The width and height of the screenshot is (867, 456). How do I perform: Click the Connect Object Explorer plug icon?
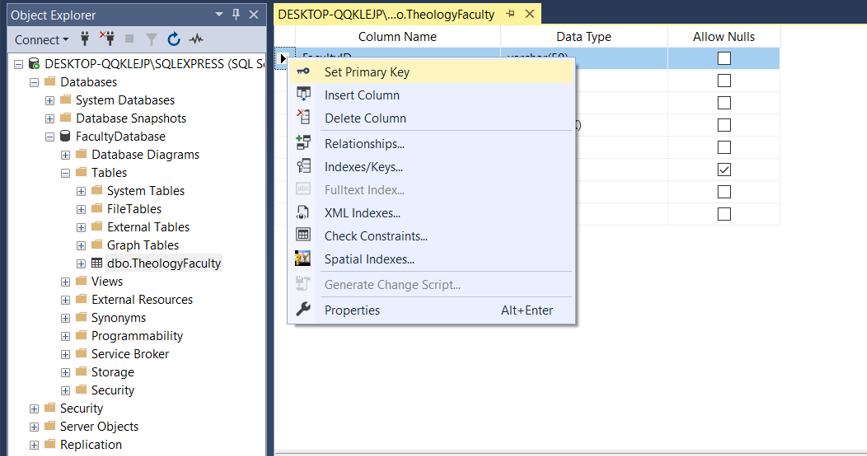(85, 39)
